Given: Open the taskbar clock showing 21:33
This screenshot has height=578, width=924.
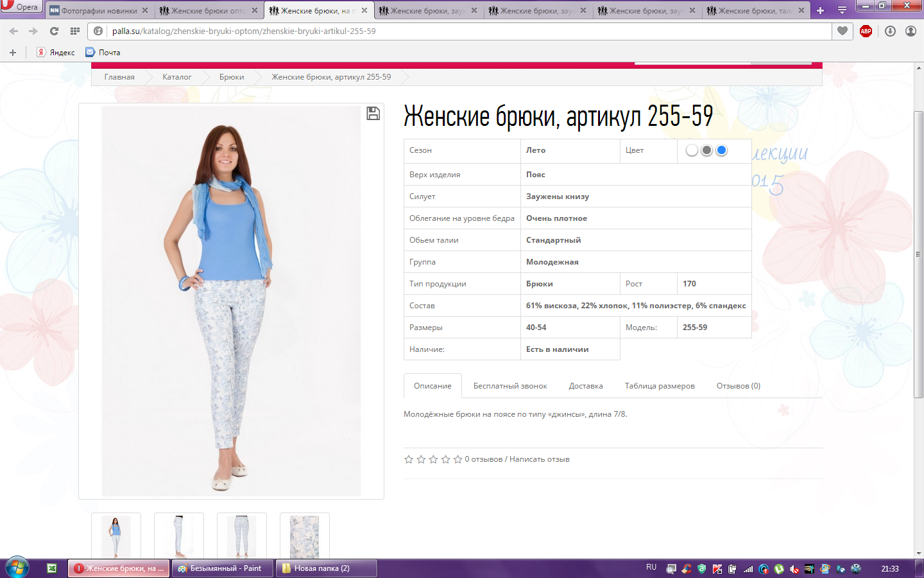Looking at the screenshot, I should tap(890, 569).
